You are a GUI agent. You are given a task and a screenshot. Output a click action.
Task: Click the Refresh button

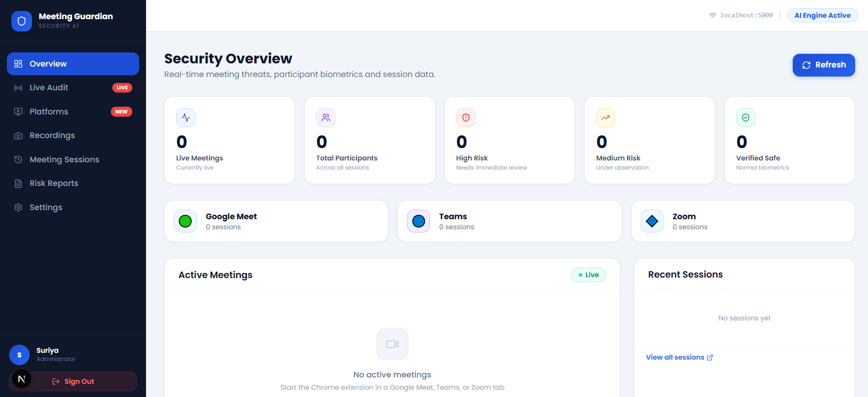(x=824, y=65)
